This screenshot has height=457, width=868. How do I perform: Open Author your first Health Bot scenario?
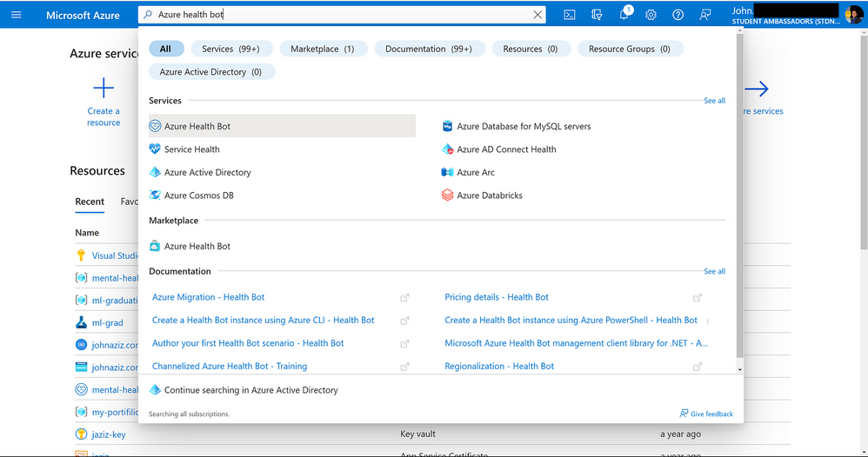248,343
